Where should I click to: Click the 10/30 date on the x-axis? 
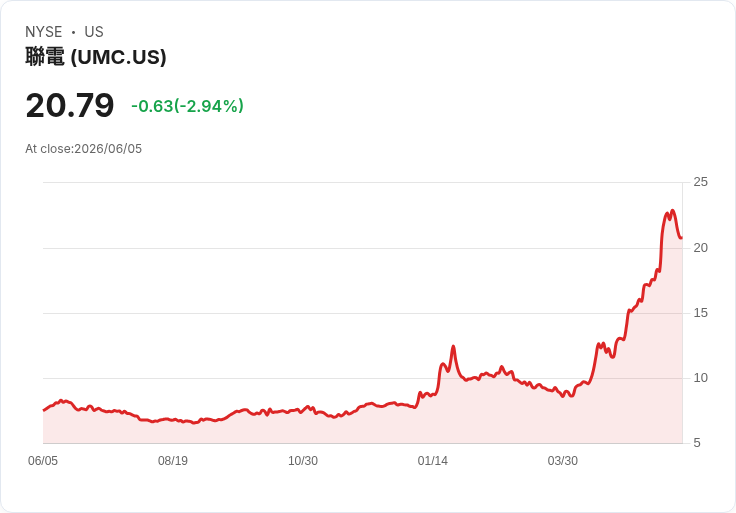click(x=303, y=460)
